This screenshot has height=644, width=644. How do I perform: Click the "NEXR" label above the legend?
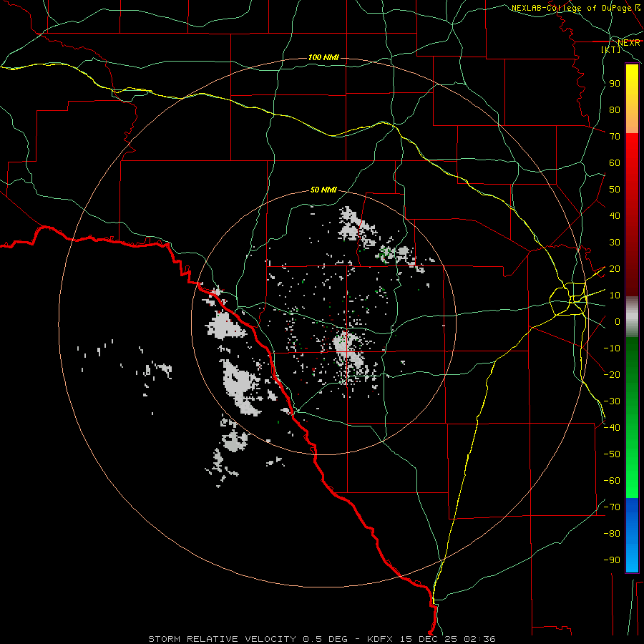tap(629, 43)
